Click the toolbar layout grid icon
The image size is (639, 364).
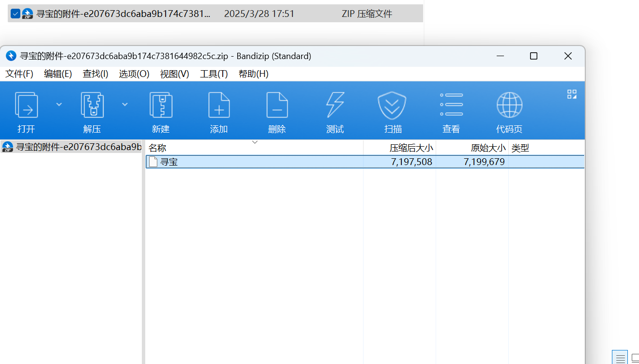(x=572, y=94)
